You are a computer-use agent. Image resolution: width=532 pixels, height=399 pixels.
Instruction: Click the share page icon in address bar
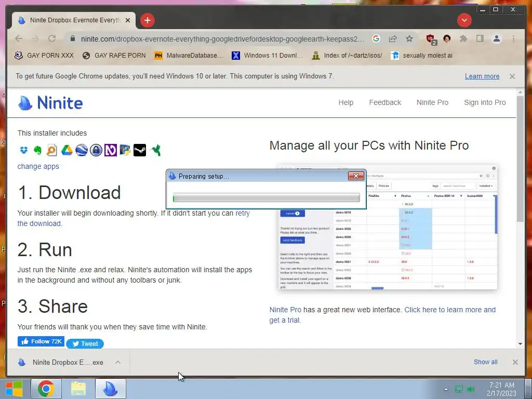point(393,38)
